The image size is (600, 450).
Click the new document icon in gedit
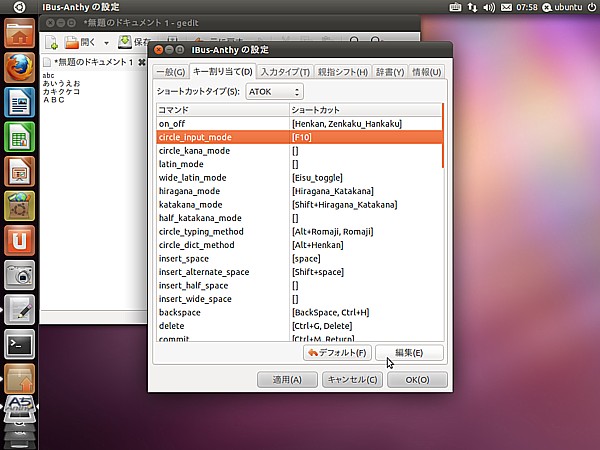click(x=52, y=42)
